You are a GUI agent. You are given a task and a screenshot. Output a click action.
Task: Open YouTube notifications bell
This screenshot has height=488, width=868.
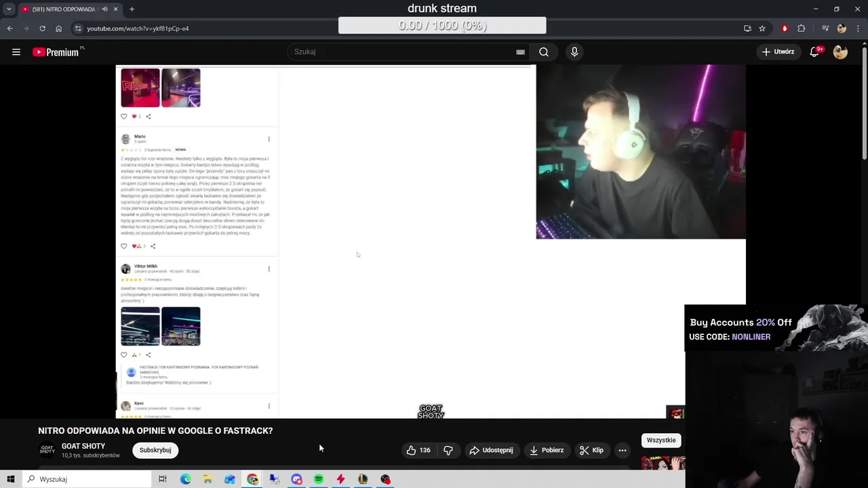click(x=815, y=52)
